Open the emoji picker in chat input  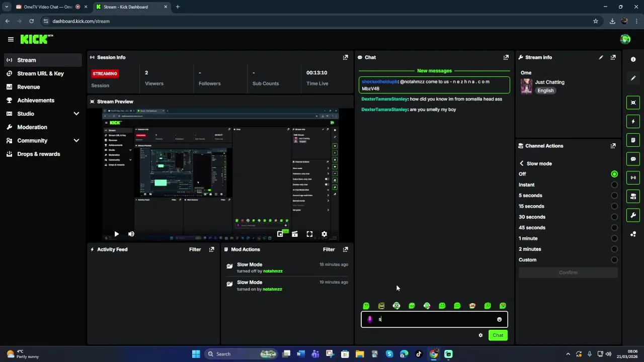499,319
